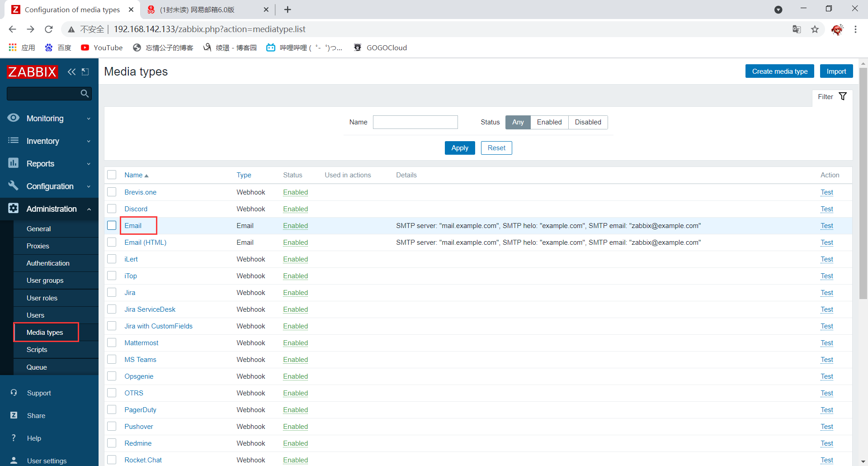
Task: Click the Share Z icon
Action: (x=14, y=415)
